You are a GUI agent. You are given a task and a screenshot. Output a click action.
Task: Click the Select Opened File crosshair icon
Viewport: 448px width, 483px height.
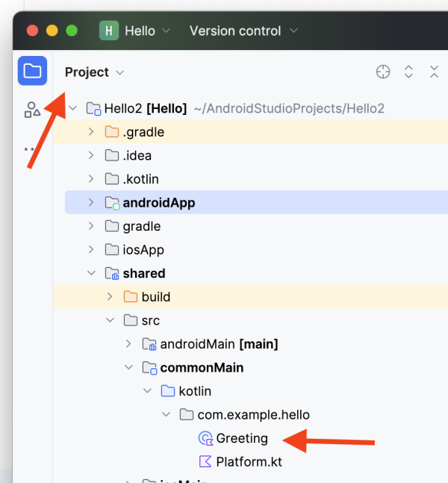pos(383,72)
